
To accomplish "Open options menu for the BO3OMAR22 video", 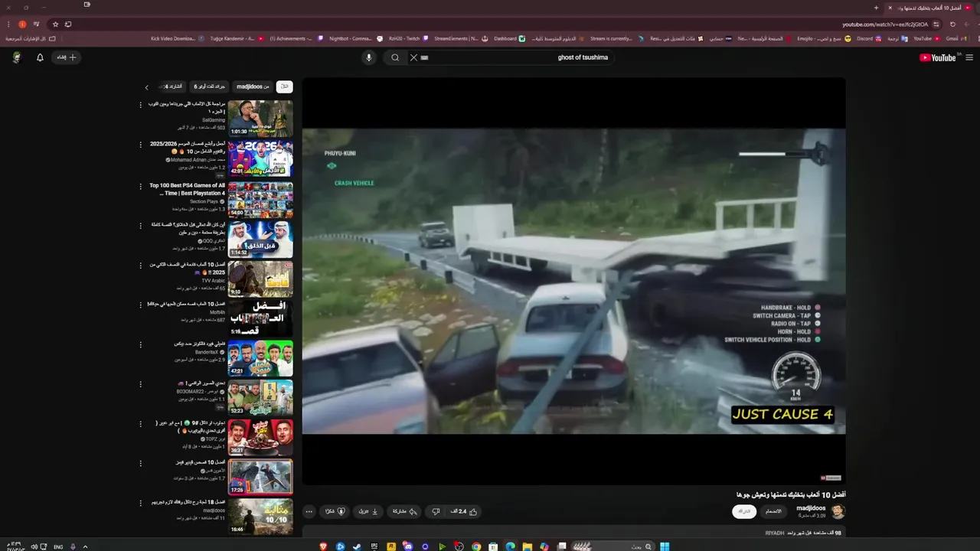I will tap(140, 384).
